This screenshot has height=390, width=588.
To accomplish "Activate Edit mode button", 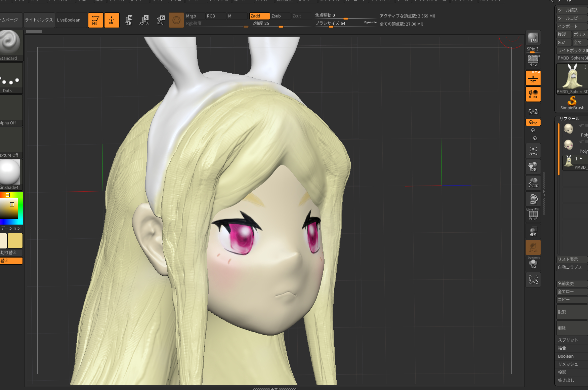I will pyautogui.click(x=95, y=20).
